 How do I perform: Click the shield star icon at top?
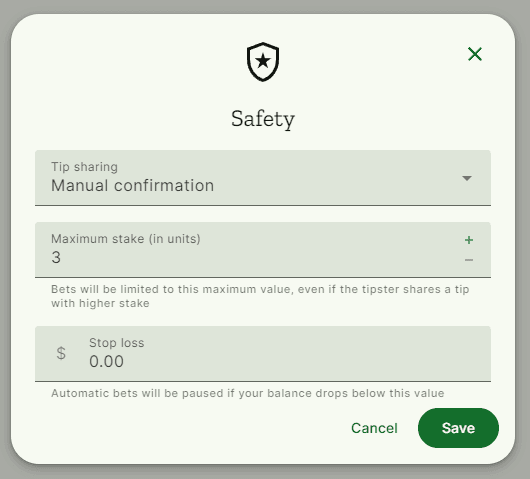point(263,62)
